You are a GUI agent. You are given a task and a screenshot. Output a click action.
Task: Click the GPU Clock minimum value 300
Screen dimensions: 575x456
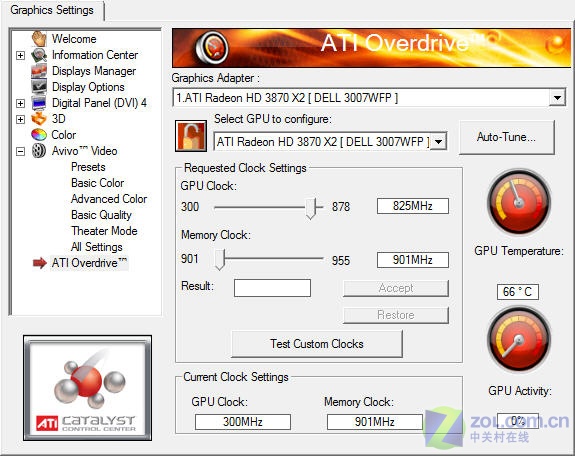click(x=190, y=207)
